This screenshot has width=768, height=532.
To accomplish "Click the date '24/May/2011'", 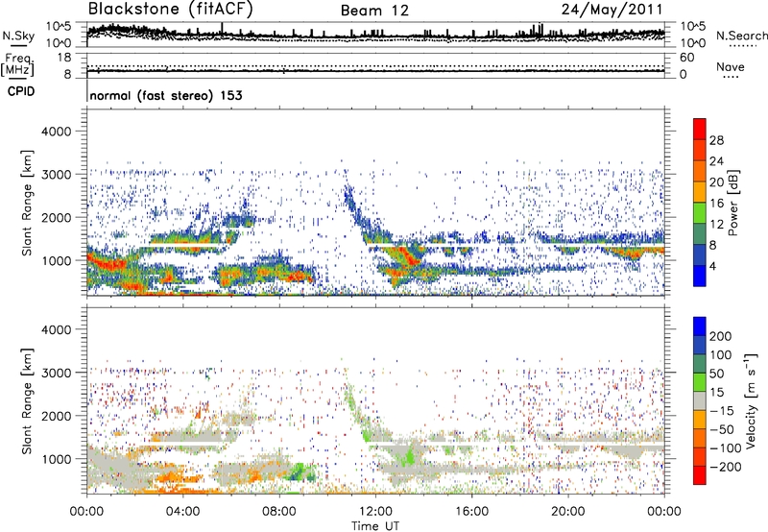I will click(612, 10).
